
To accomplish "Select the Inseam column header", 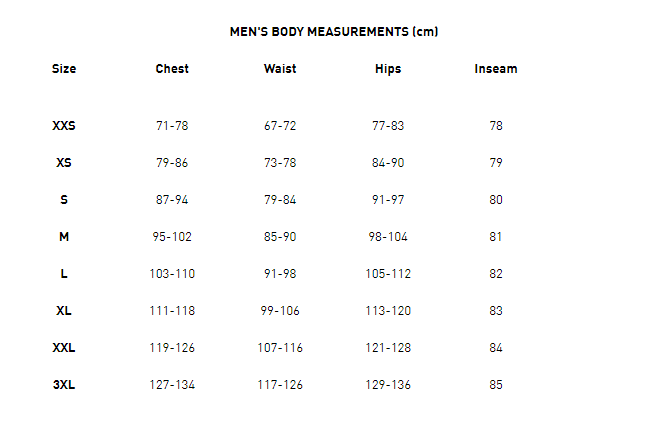I will pos(496,69).
